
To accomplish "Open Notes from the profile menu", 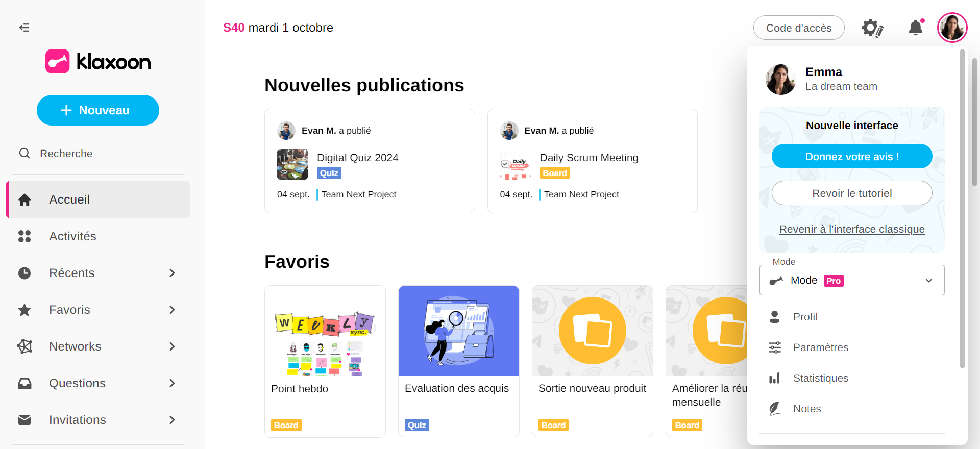I will 806,409.
